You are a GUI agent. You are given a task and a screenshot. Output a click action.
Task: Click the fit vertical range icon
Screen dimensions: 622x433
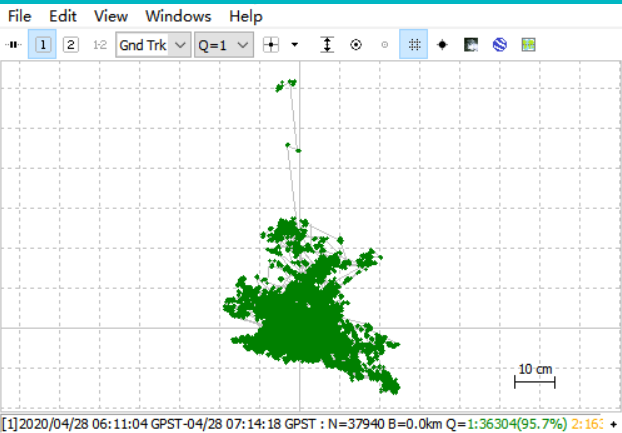coord(327,44)
